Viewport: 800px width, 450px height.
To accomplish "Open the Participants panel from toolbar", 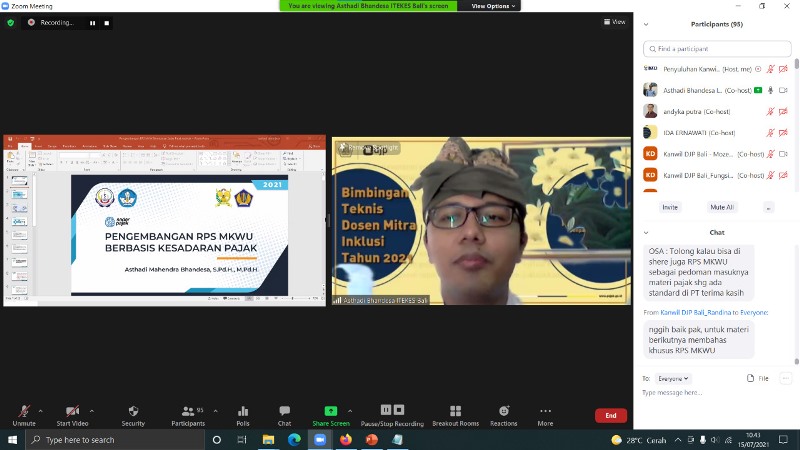I will tap(187, 415).
